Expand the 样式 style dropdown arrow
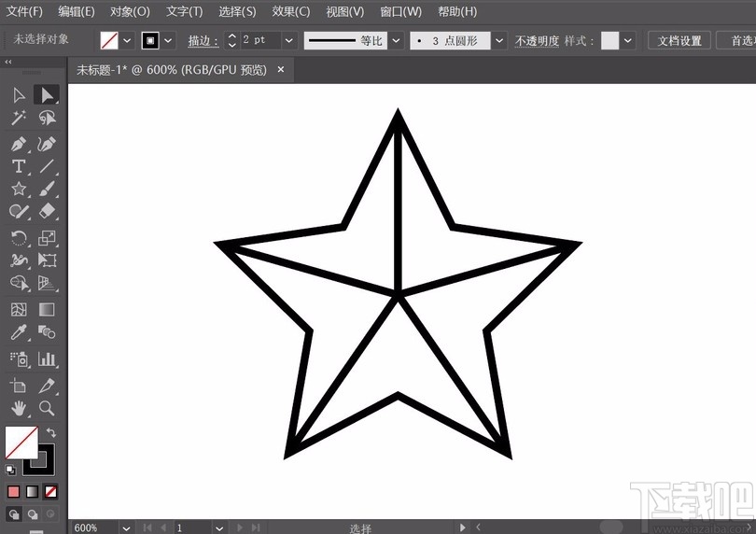 [x=627, y=40]
